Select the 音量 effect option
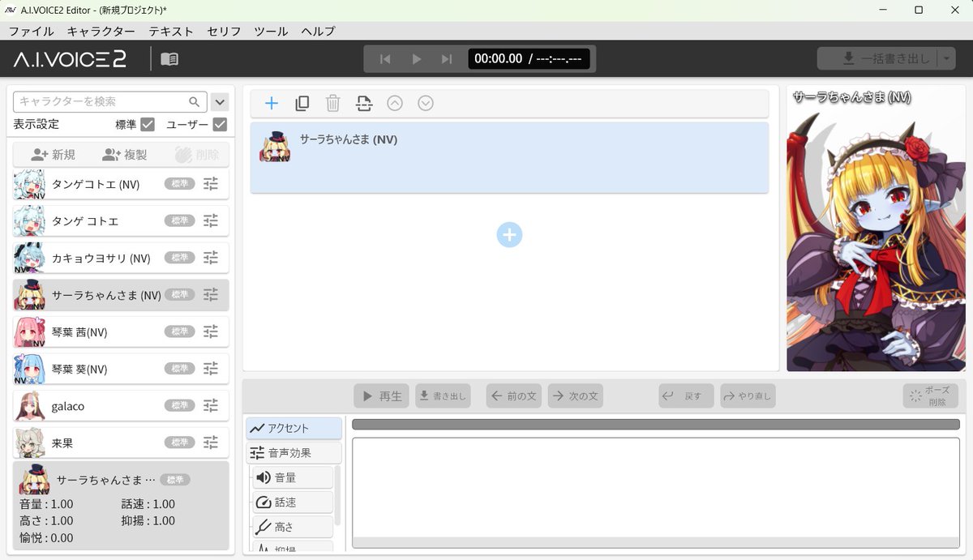 pos(293,478)
